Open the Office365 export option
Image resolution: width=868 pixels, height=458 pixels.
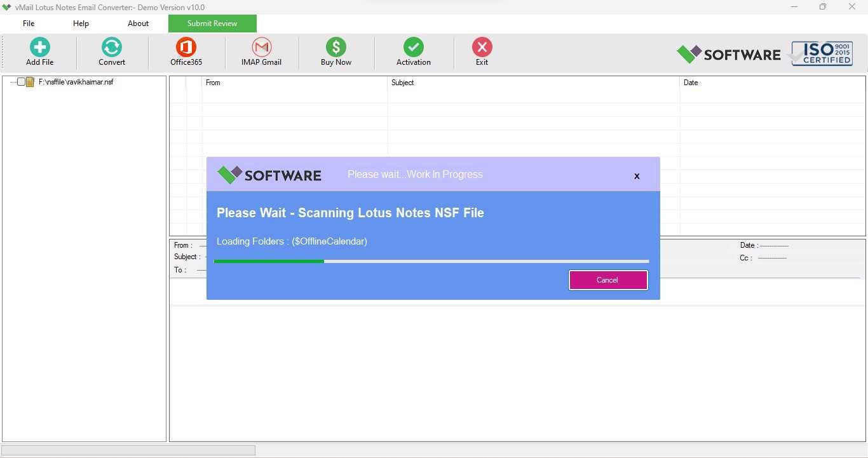point(186,47)
